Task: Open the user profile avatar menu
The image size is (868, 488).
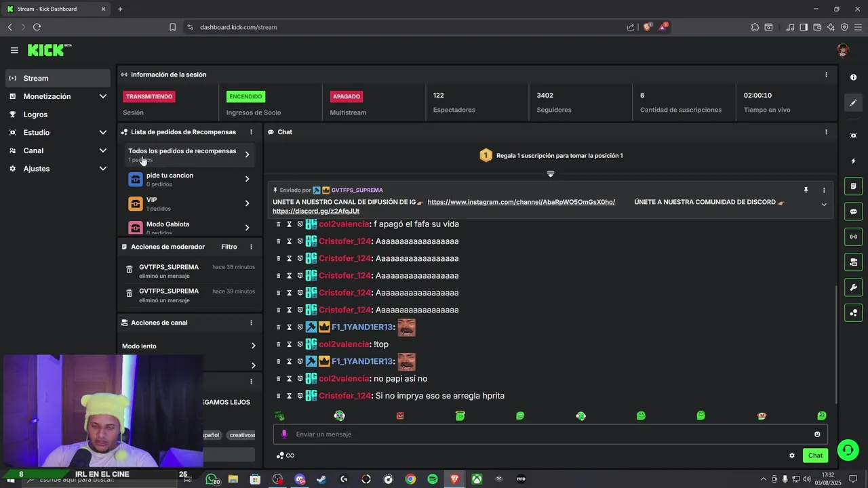Action: [x=843, y=50]
